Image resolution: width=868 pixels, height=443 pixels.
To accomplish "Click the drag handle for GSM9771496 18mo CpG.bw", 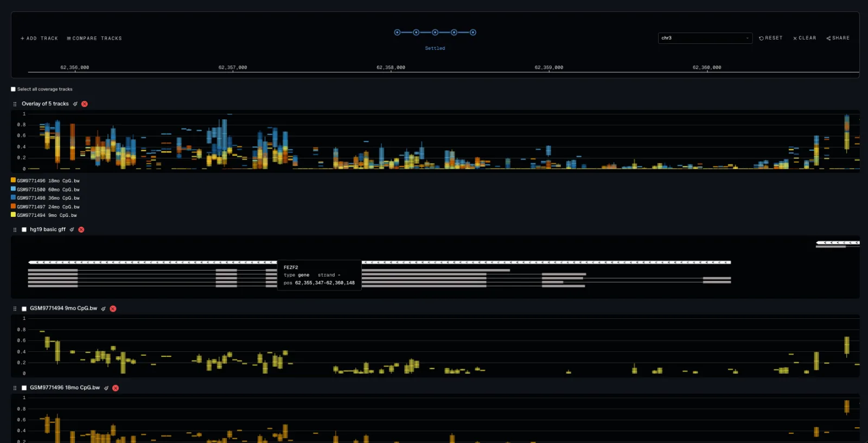I will pyautogui.click(x=15, y=388).
